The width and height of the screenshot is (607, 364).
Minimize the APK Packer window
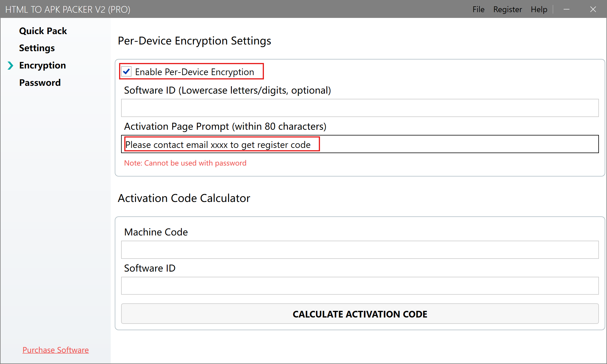tap(567, 9)
